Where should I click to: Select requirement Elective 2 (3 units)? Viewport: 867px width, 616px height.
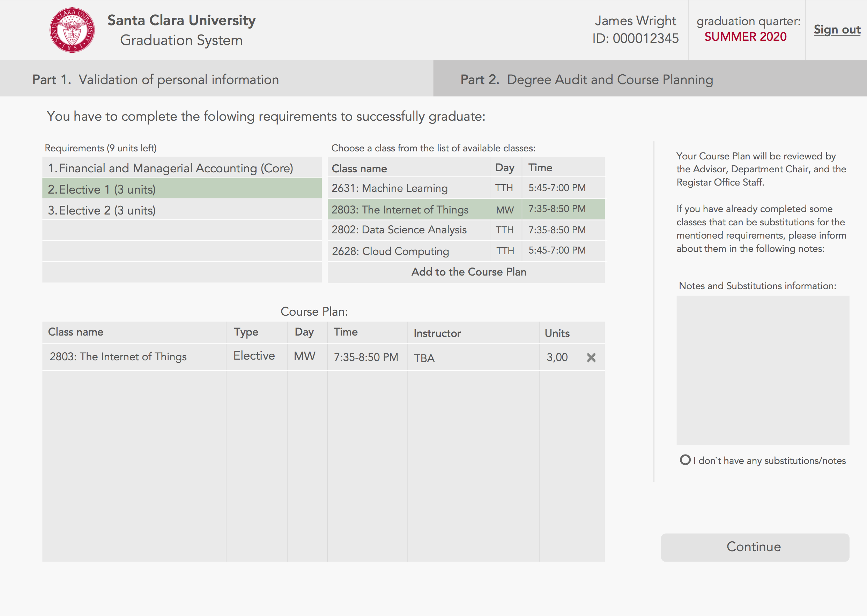tap(182, 210)
